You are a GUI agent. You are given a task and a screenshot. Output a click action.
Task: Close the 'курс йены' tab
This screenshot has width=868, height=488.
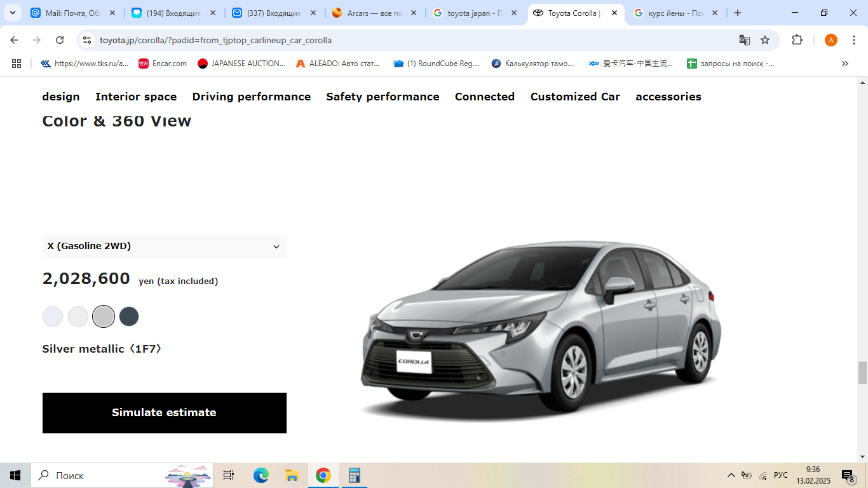click(715, 13)
